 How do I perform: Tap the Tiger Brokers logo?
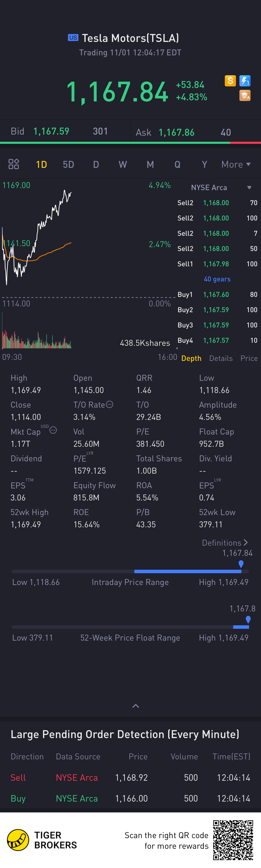click(42, 840)
